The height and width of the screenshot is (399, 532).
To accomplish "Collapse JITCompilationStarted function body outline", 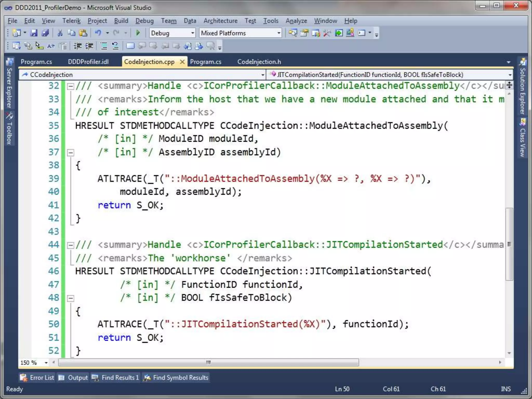I will tap(70, 298).
